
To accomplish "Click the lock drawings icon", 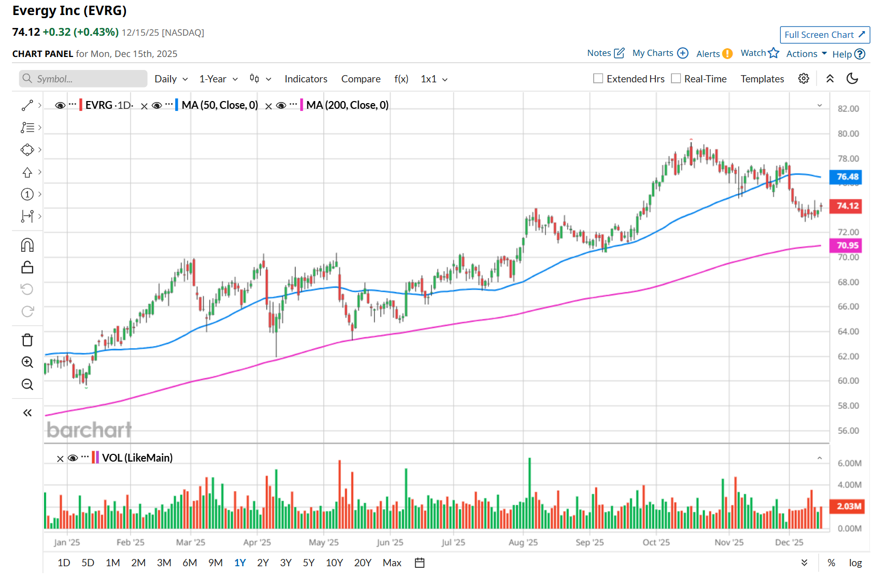I will pos(27,267).
